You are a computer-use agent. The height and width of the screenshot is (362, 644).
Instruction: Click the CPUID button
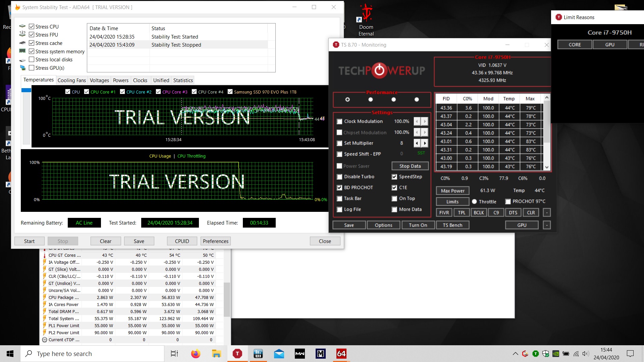(182, 241)
